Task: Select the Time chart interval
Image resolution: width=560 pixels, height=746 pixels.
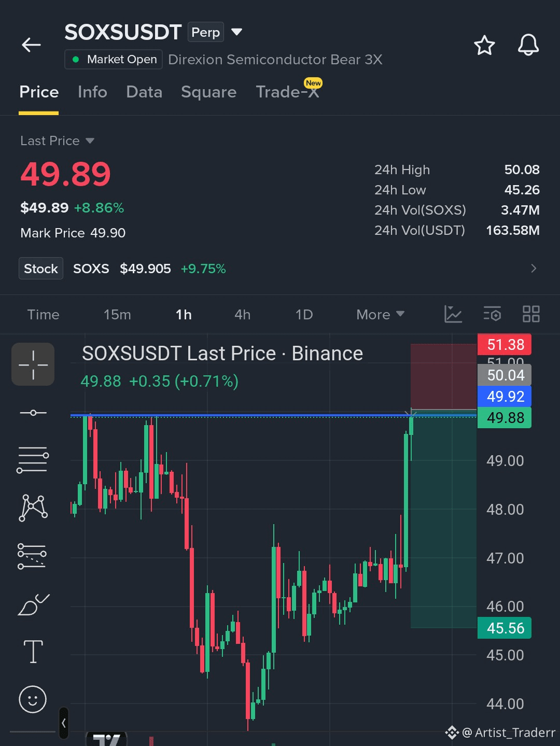Action: [43, 315]
